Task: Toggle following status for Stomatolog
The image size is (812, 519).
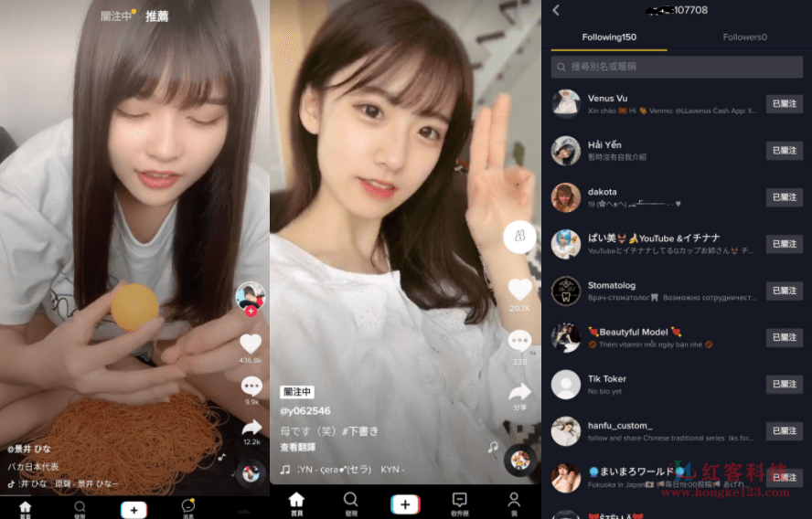Action: [784, 291]
